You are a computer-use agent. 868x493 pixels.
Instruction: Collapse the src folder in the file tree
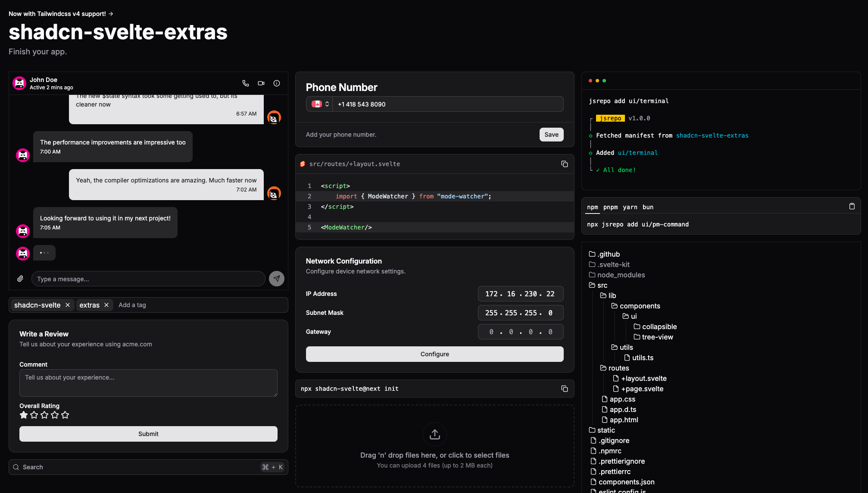pos(602,285)
